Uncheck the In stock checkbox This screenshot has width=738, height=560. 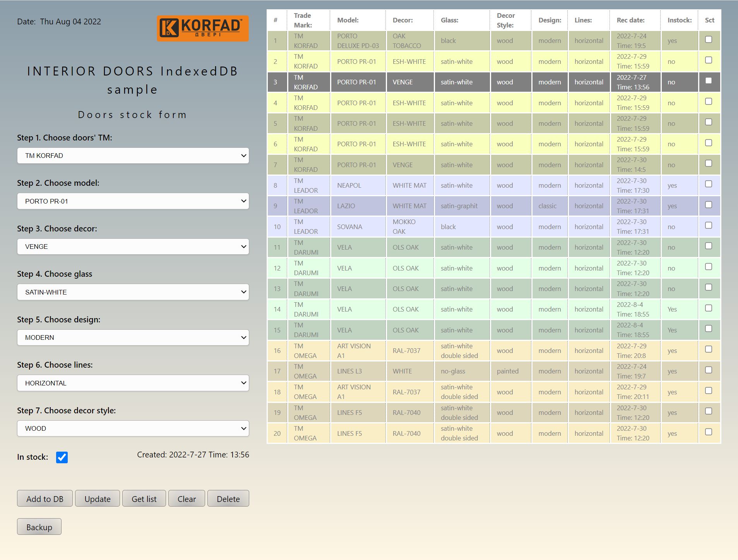(62, 457)
